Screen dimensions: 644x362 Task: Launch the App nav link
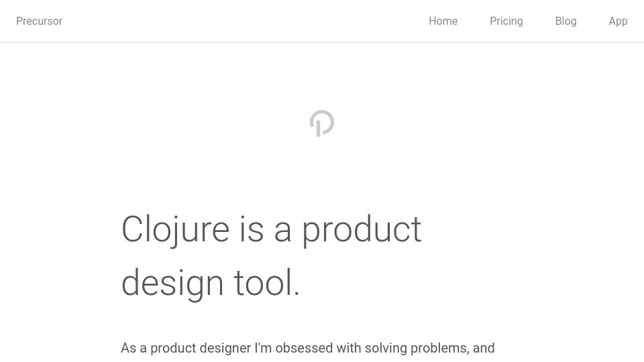click(618, 21)
